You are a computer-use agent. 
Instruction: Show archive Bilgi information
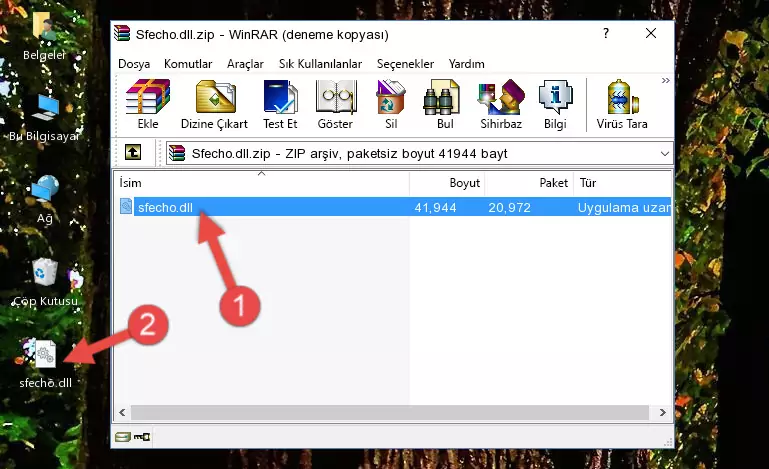tap(555, 97)
